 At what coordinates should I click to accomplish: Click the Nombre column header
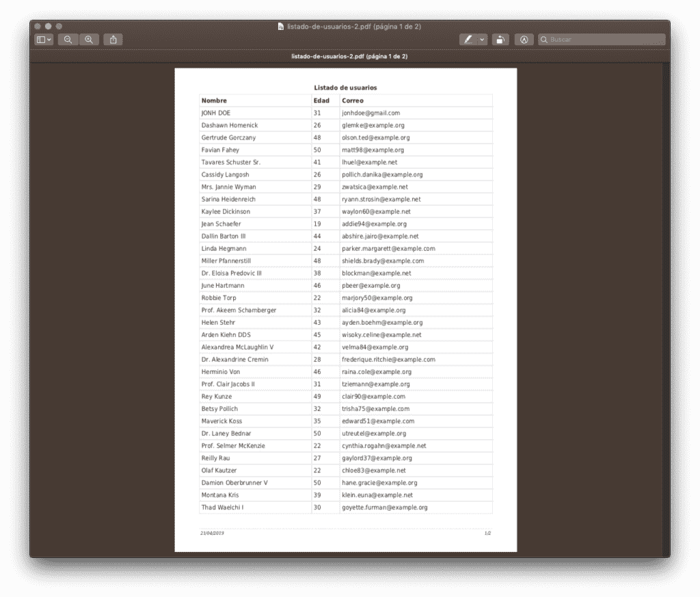214,101
